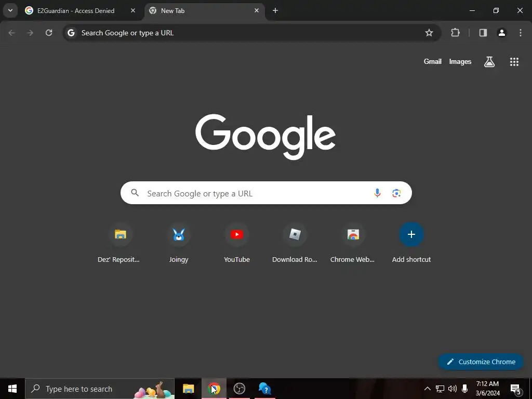
Task: Click the Google icon in address bar
Action: (x=71, y=33)
